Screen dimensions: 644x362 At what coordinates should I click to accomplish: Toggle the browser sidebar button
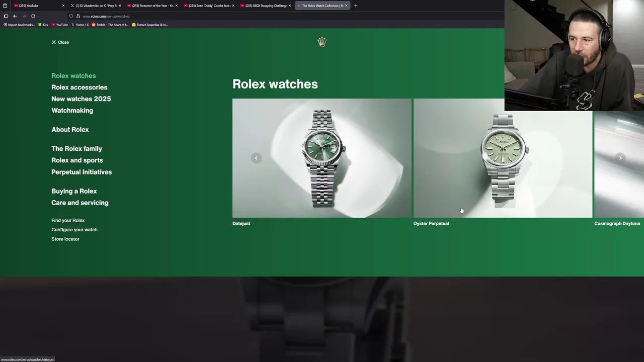tap(6, 16)
